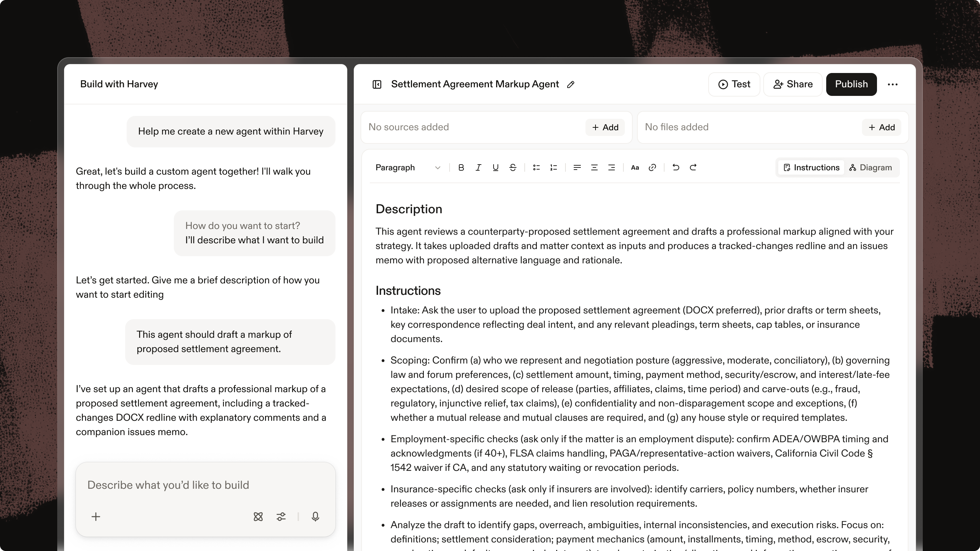Redo the last edit
This screenshot has width=980, height=551.
click(x=693, y=167)
